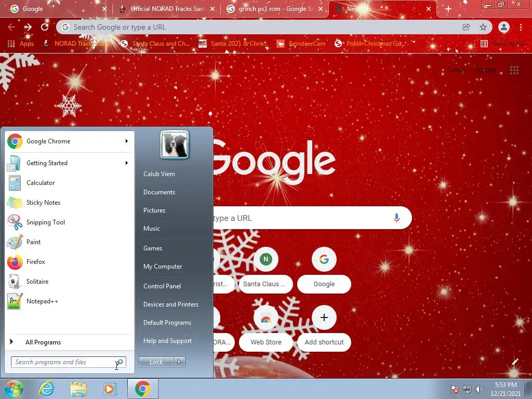
Task: Switch to Official NORAD Tracks Santa tab
Action: (166, 9)
